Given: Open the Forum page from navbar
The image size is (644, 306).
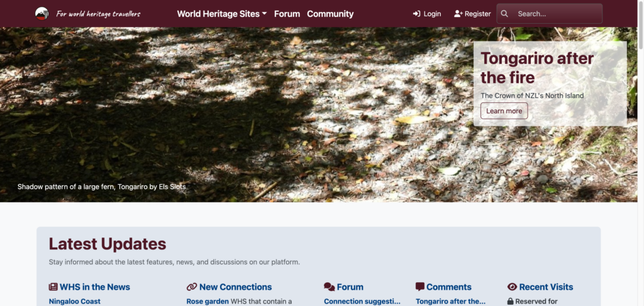Looking at the screenshot, I should click(x=287, y=14).
